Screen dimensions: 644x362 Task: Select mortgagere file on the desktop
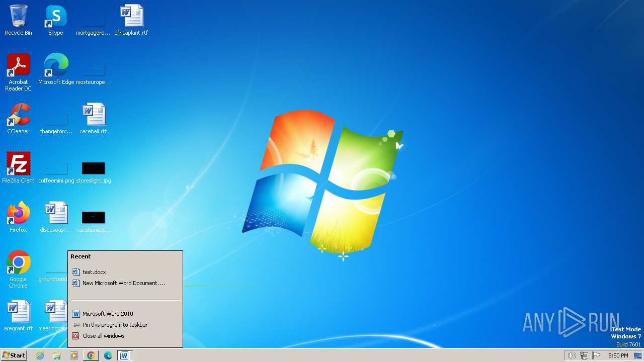[94, 25]
